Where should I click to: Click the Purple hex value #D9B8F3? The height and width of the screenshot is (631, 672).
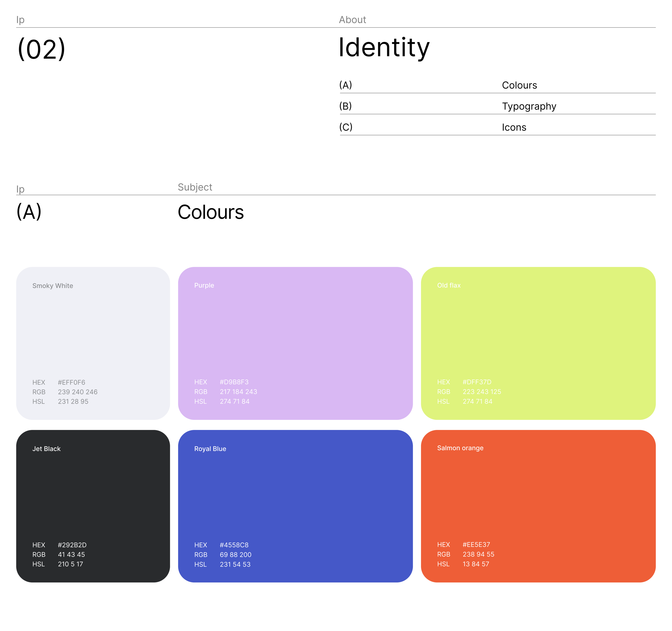coord(234,382)
